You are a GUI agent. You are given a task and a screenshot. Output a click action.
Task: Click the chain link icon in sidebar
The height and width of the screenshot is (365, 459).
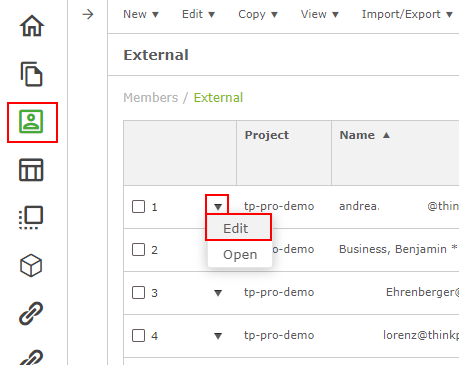point(31,313)
